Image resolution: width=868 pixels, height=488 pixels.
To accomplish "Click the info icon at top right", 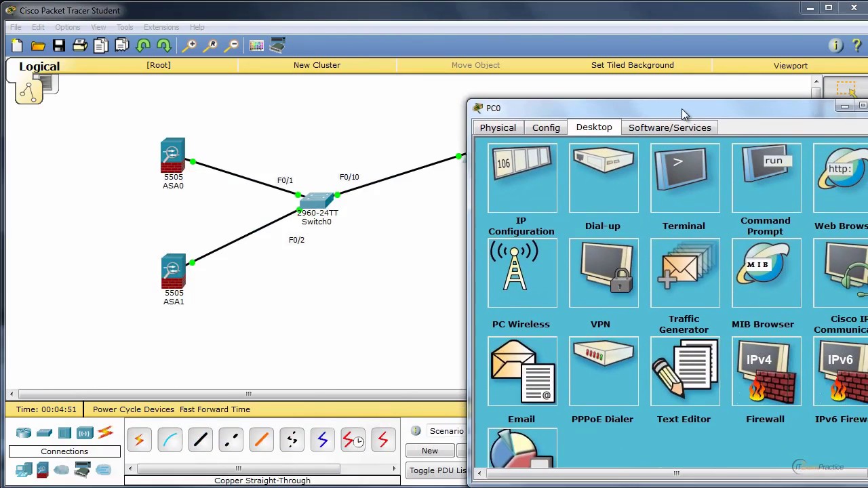I will 835,45.
